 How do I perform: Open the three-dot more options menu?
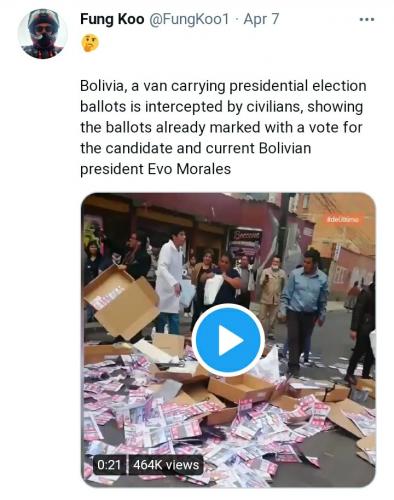pyautogui.click(x=367, y=20)
